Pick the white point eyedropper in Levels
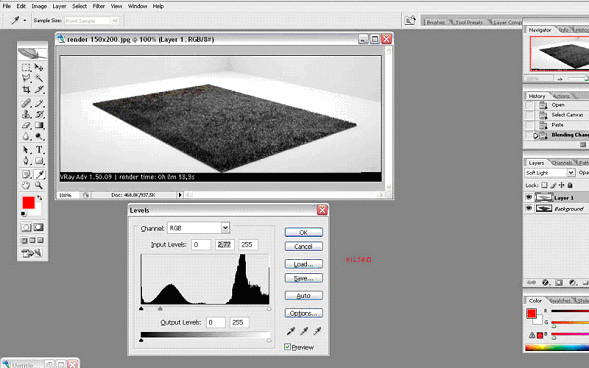Image resolution: width=589 pixels, height=368 pixels. pyautogui.click(x=317, y=331)
